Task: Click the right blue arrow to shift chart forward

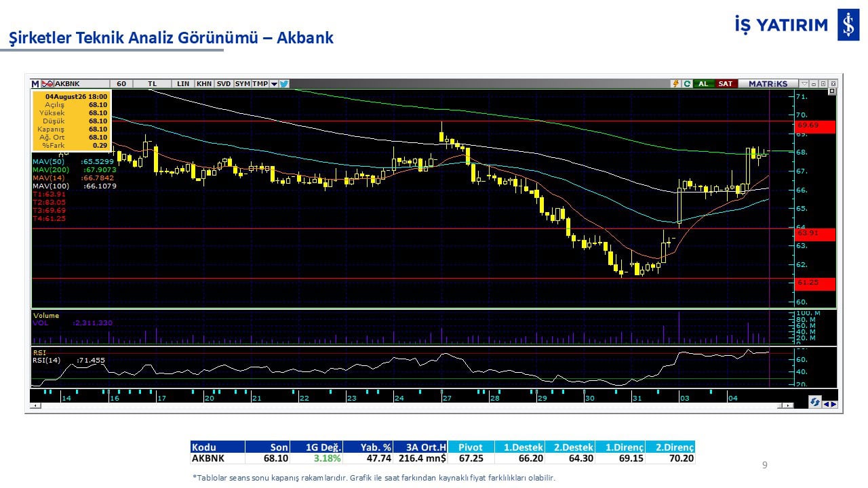Action: click(834, 405)
